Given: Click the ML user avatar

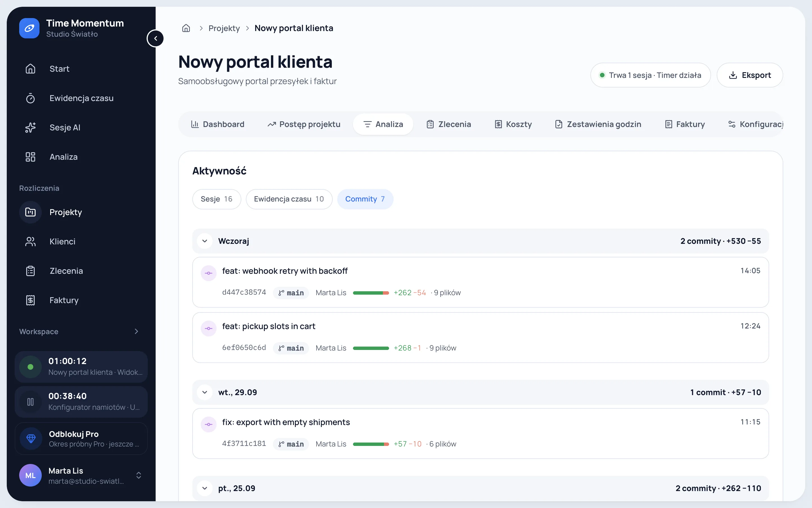Looking at the screenshot, I should (30, 475).
